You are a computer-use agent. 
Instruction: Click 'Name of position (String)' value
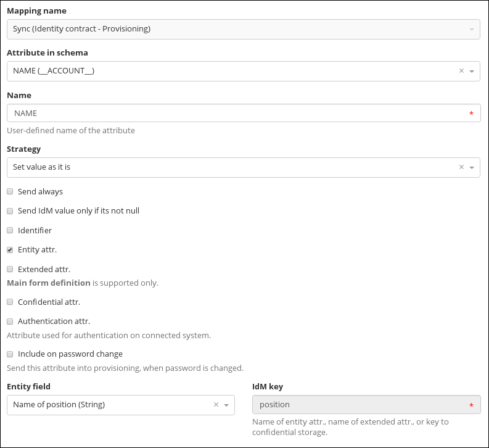[x=59, y=405]
